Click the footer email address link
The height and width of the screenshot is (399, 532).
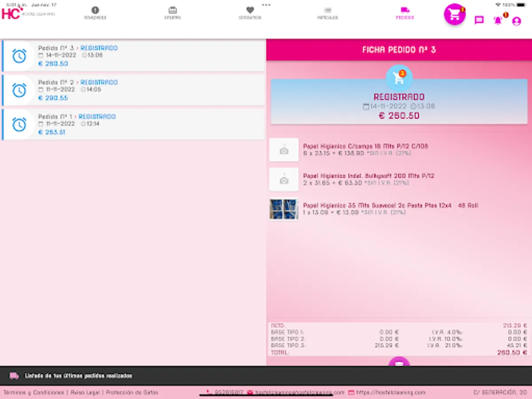point(300,392)
